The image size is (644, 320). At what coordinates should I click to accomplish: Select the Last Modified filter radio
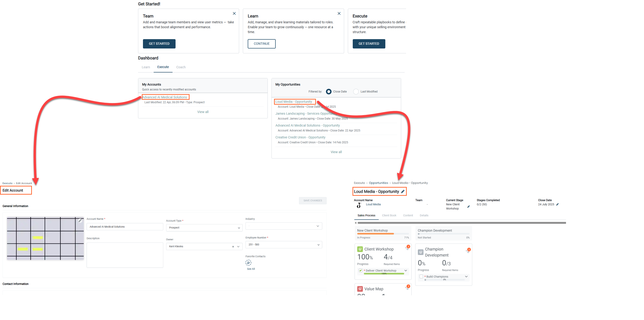coord(356,92)
